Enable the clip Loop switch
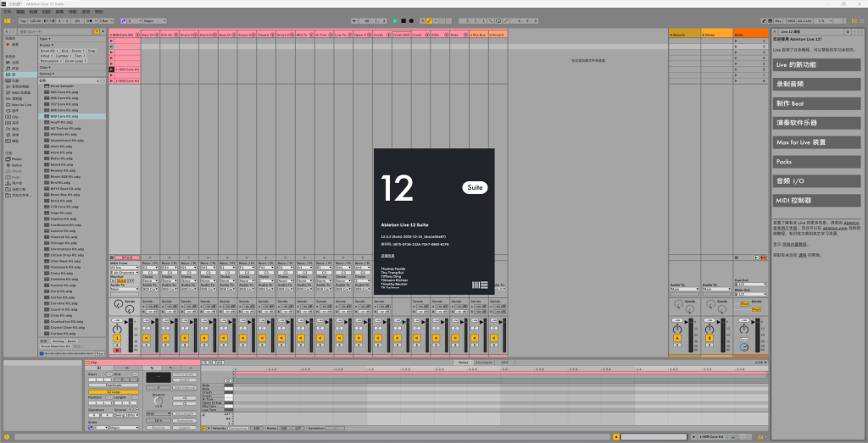 [113, 392]
